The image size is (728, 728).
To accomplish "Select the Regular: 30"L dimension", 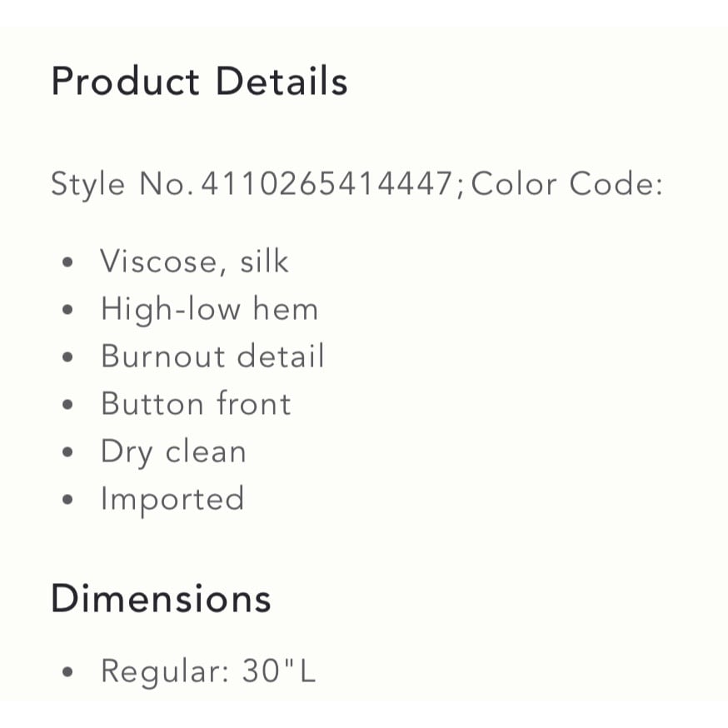I will [208, 671].
